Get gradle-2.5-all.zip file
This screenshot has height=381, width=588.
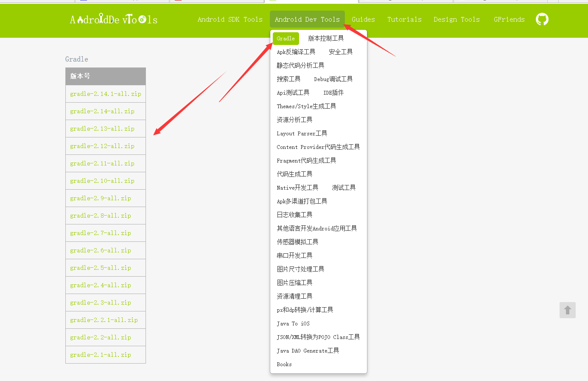pos(101,268)
